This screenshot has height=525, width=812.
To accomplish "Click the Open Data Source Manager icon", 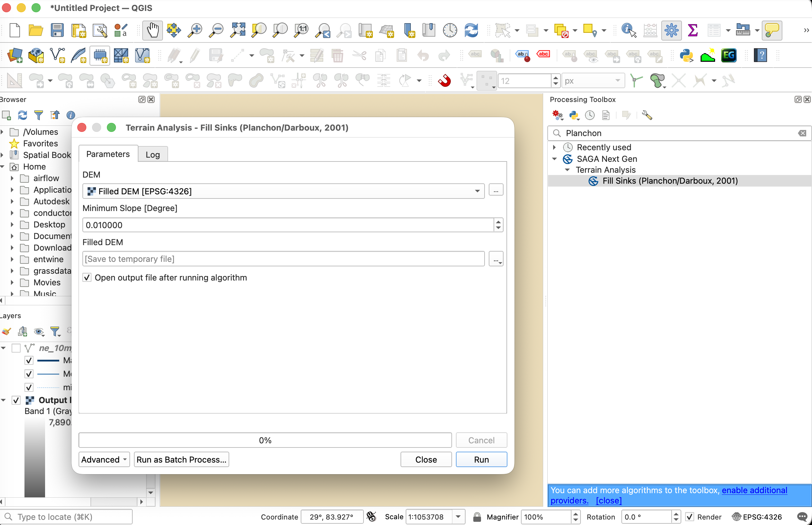I will tap(15, 55).
